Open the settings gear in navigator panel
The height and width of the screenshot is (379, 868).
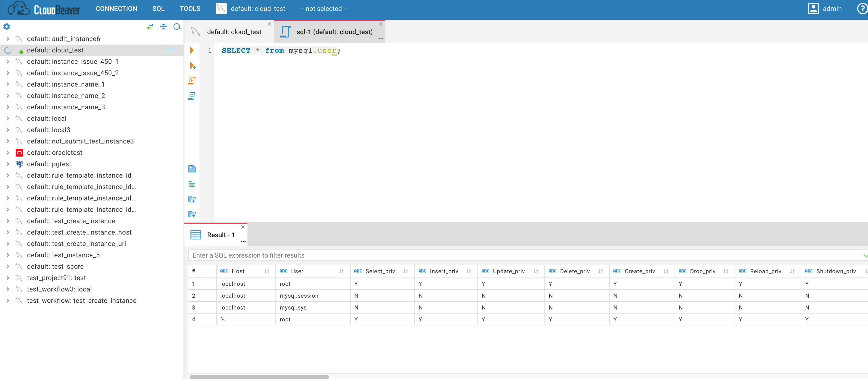(6, 27)
